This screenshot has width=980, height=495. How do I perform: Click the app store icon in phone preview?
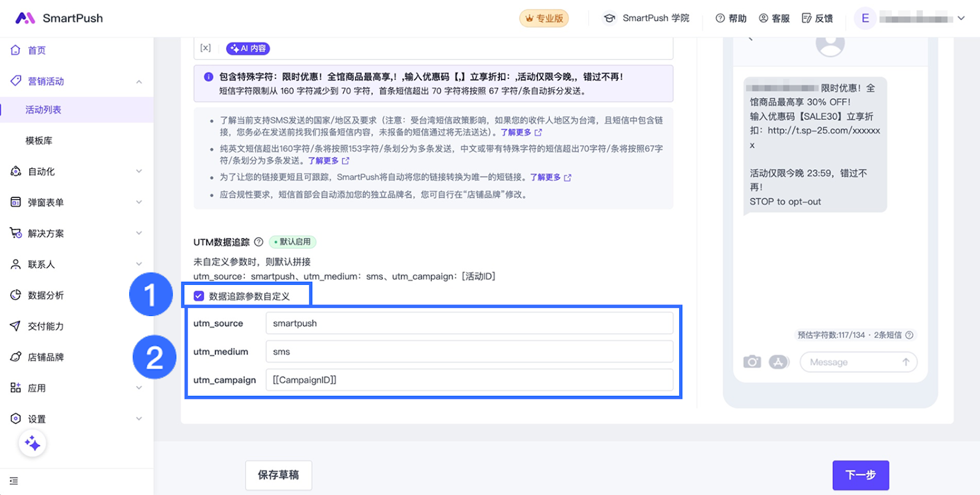point(778,362)
